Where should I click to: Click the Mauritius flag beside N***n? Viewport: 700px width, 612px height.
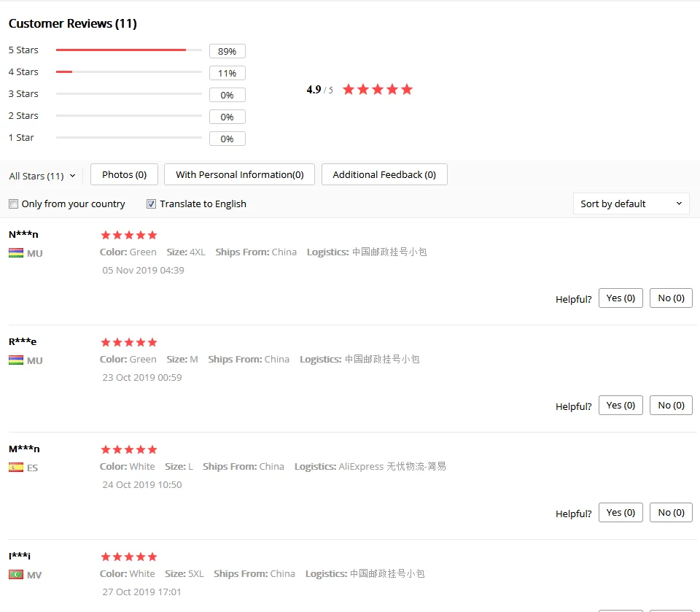click(16, 253)
